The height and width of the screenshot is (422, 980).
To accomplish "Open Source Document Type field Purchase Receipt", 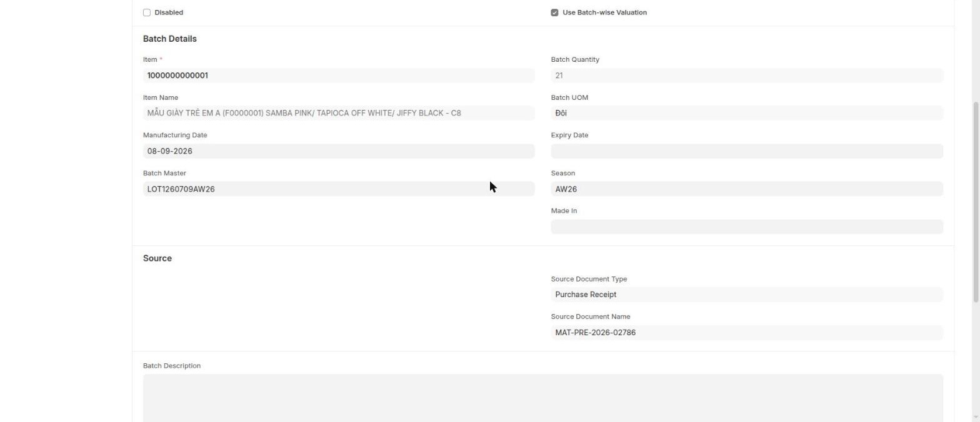I will [747, 295].
